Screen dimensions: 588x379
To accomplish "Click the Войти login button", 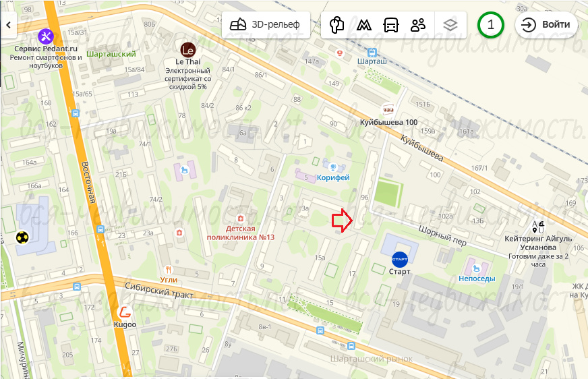I will tap(546, 25).
